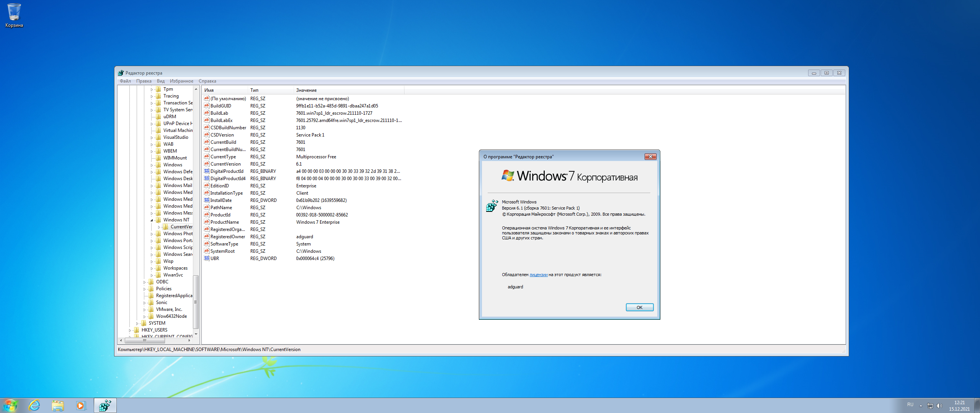Click the Policies folder icon
The height and width of the screenshot is (413, 980).
[151, 289]
